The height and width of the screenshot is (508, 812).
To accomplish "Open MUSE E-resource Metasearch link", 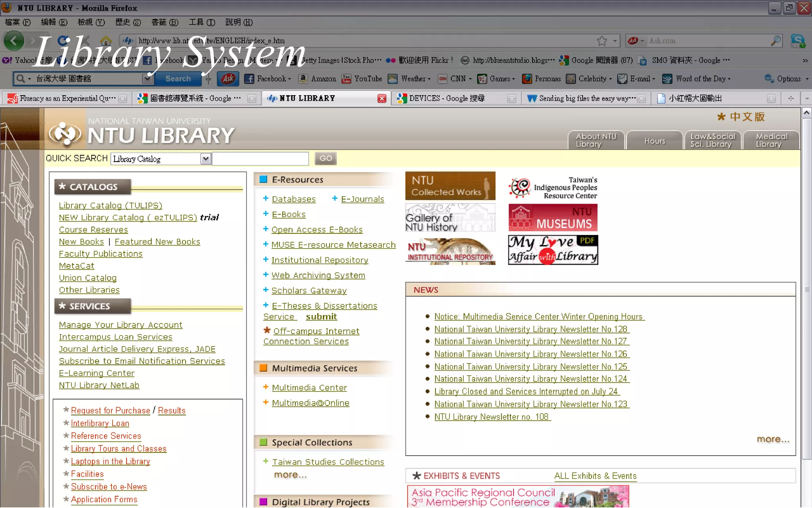I will pyautogui.click(x=333, y=245).
